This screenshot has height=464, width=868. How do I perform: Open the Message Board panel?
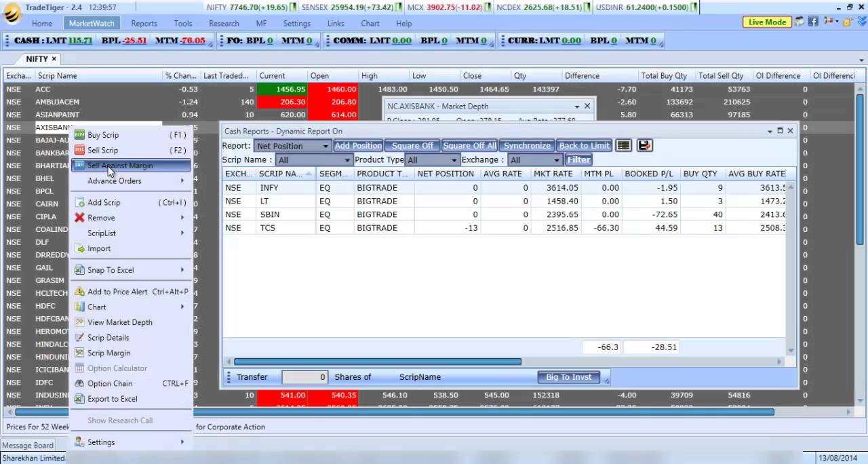[28, 446]
